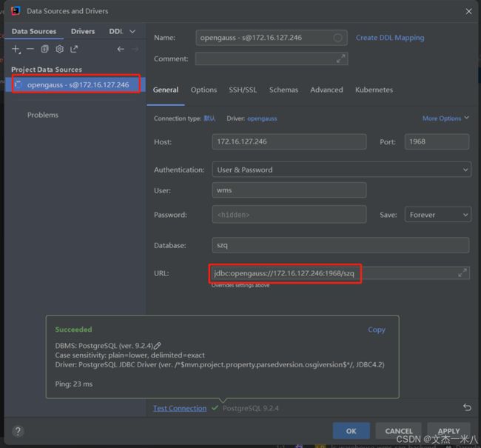The image size is (481, 448).
Task: Go back with the left arrow icon
Action: (121, 49)
